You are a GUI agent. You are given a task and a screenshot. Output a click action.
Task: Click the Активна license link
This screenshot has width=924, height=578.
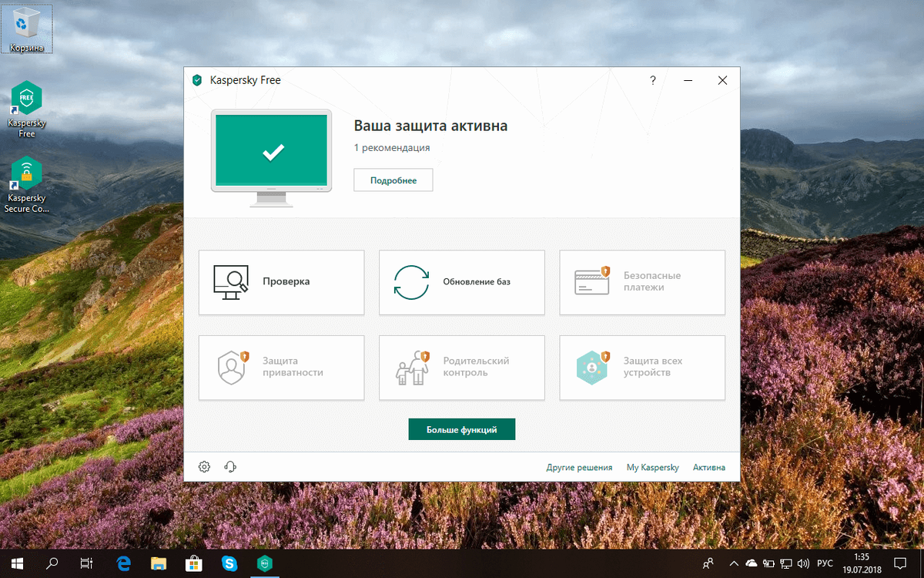[x=708, y=467]
